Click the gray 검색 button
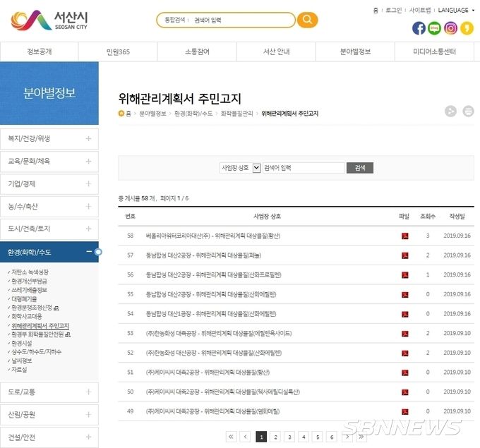The height and width of the screenshot is (448, 480). pyautogui.click(x=360, y=168)
